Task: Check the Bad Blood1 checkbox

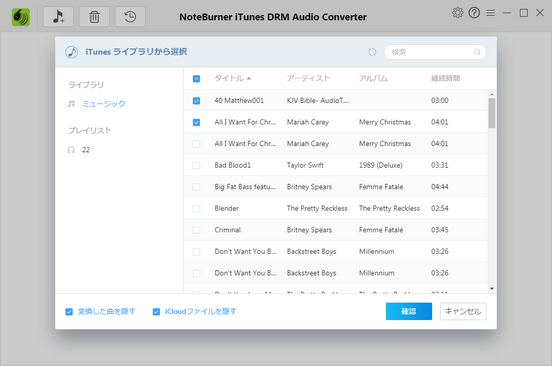Action: click(x=196, y=165)
